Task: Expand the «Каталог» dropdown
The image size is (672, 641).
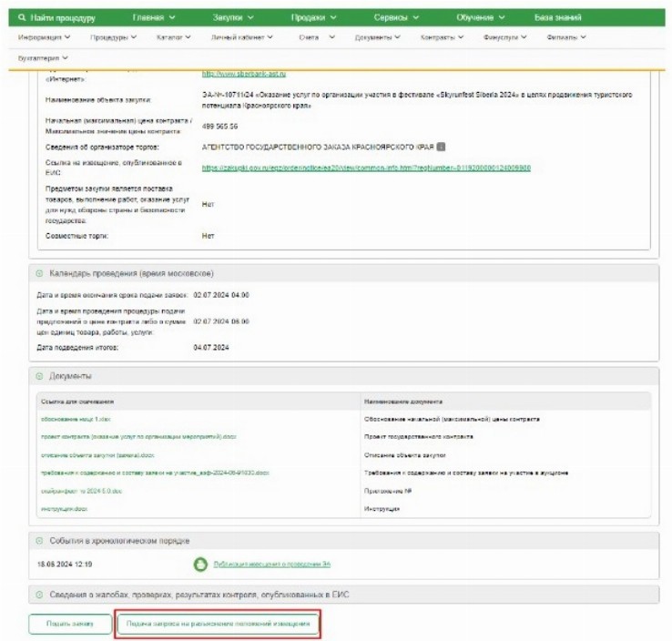Action: pyautogui.click(x=174, y=37)
